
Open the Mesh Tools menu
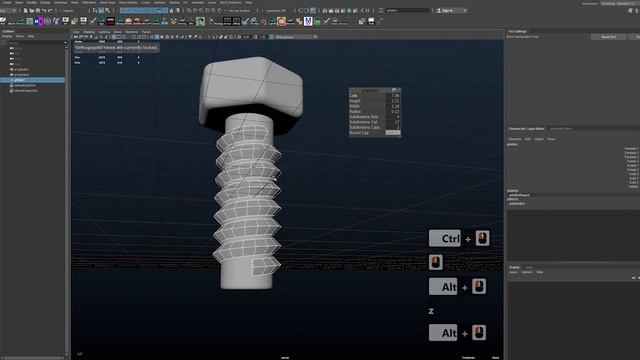coord(107,2)
